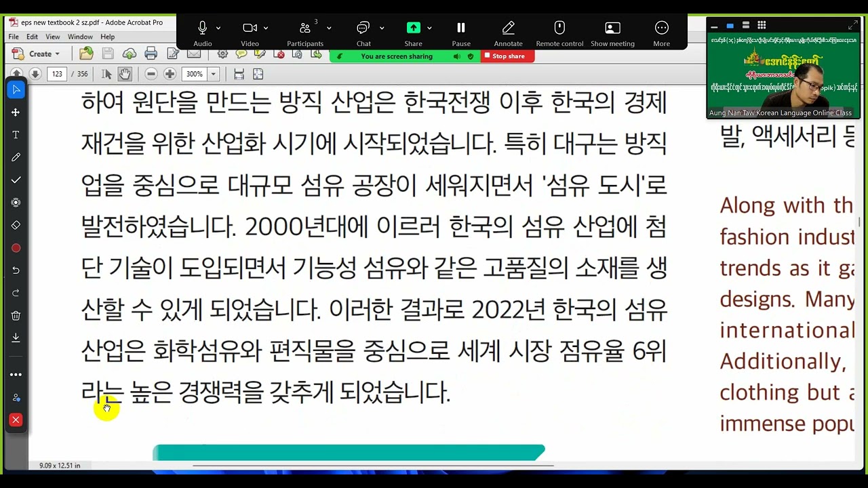868x488 pixels.
Task: Choose the move arrows annotation tool
Action: (x=16, y=112)
